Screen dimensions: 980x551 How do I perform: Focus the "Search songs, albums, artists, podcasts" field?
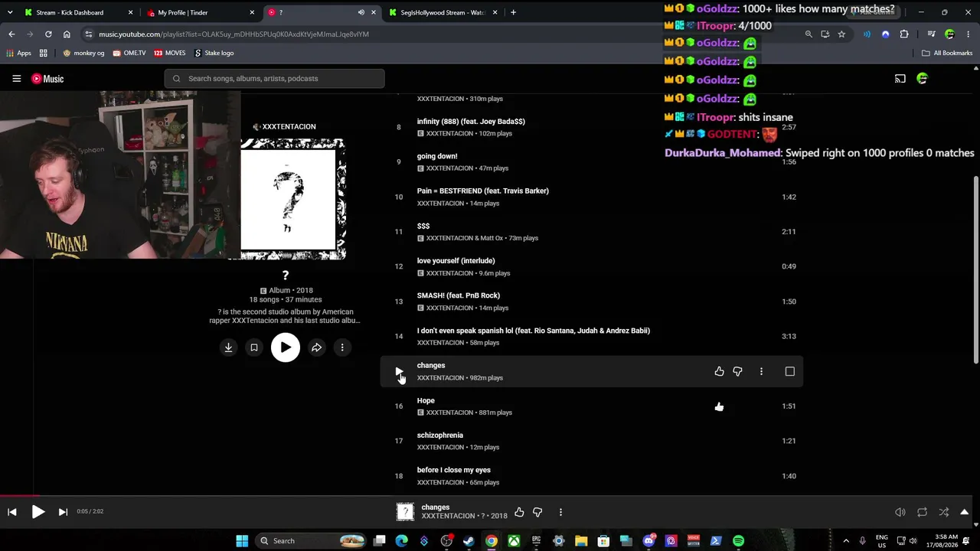coord(274,79)
